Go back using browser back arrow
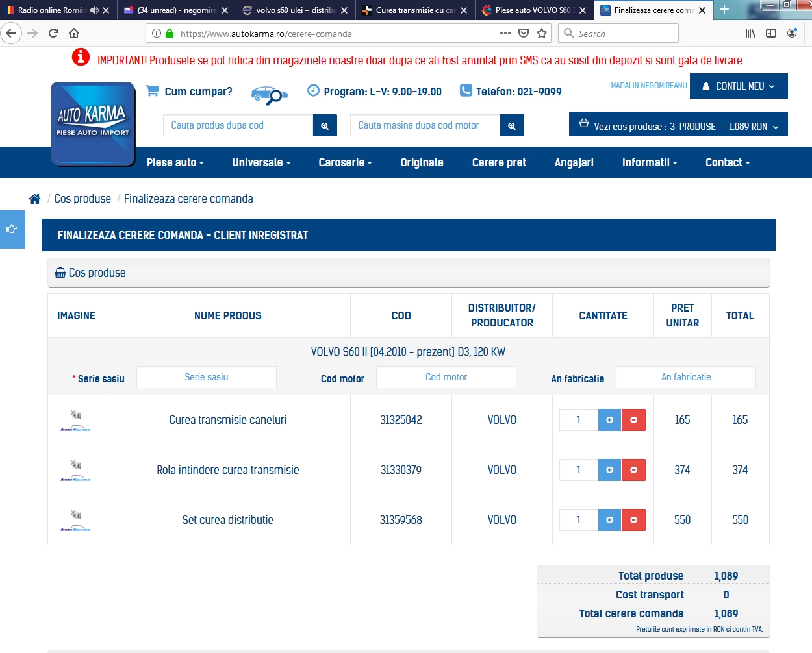This screenshot has width=812, height=653. click(x=11, y=33)
